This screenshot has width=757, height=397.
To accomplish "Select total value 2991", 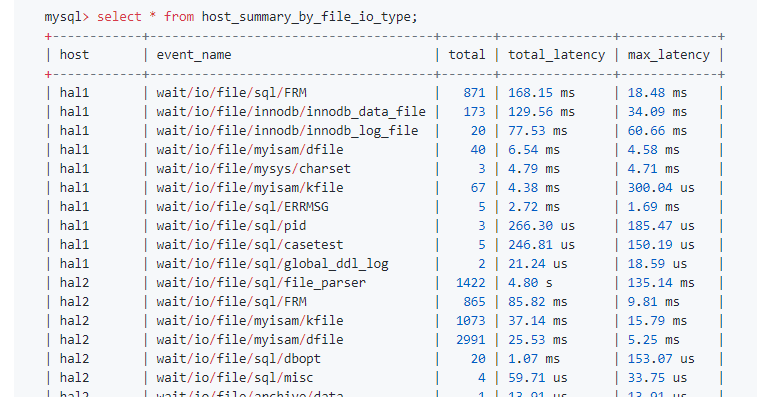I will click(471, 340).
